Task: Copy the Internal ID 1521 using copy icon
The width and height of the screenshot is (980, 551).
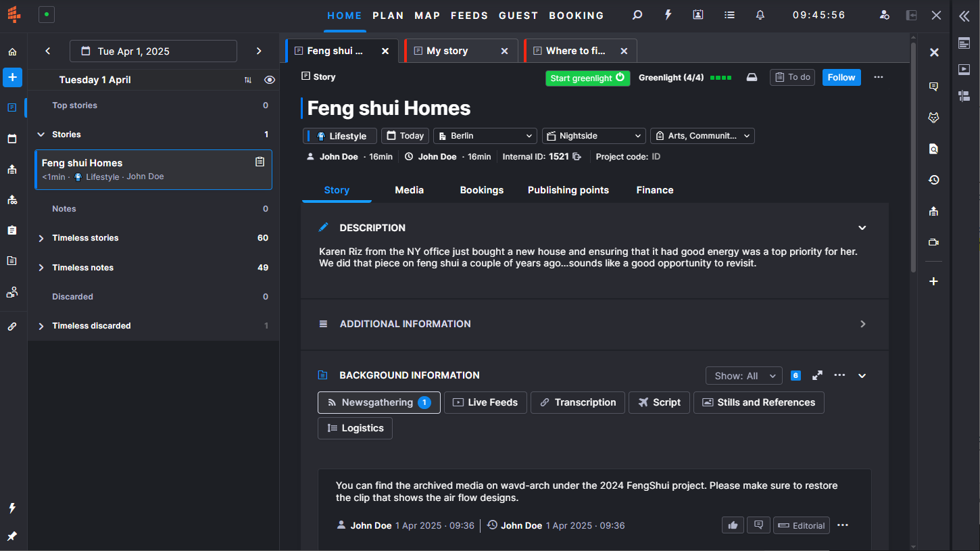Action: pyautogui.click(x=577, y=157)
